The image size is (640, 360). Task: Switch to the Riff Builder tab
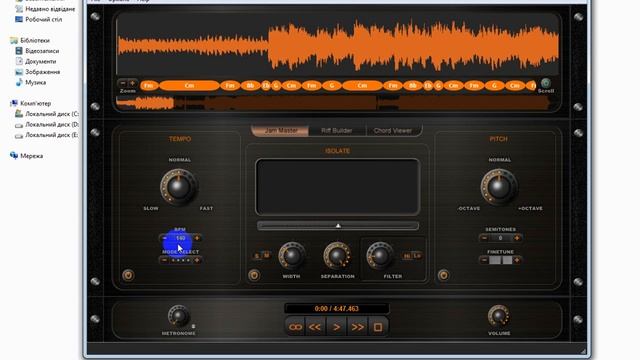point(337,131)
